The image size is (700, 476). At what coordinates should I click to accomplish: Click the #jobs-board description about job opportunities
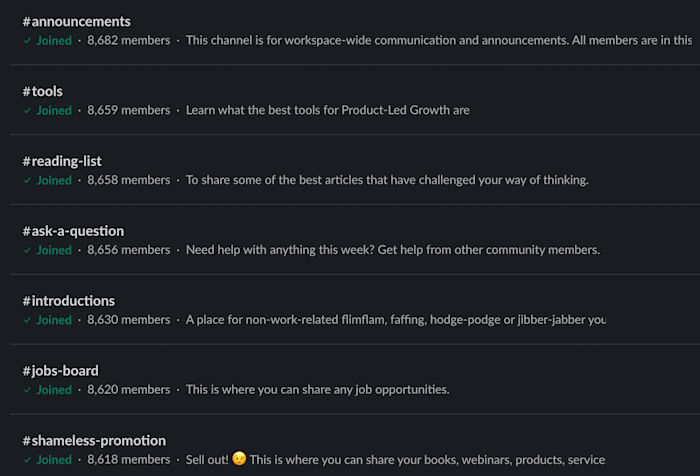click(x=317, y=390)
